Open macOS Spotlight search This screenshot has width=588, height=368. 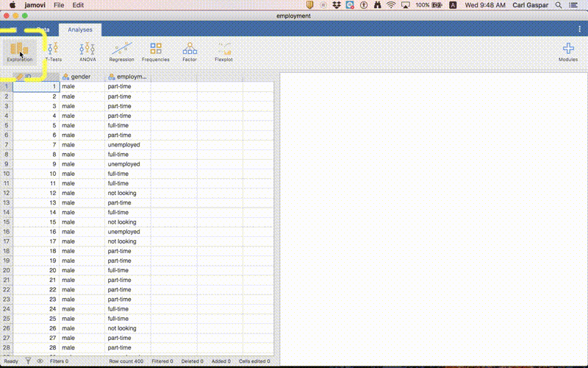[561, 4]
